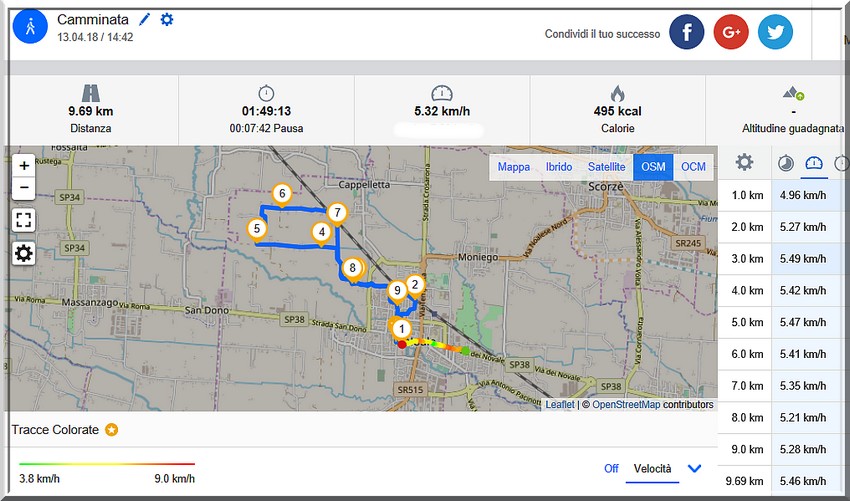Click the duration stopwatch icon

tap(266, 93)
